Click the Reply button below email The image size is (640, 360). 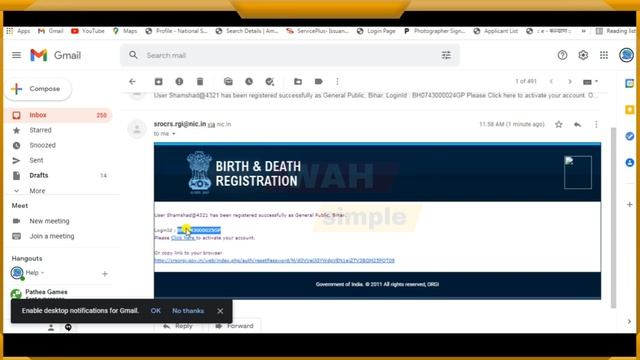click(177, 326)
